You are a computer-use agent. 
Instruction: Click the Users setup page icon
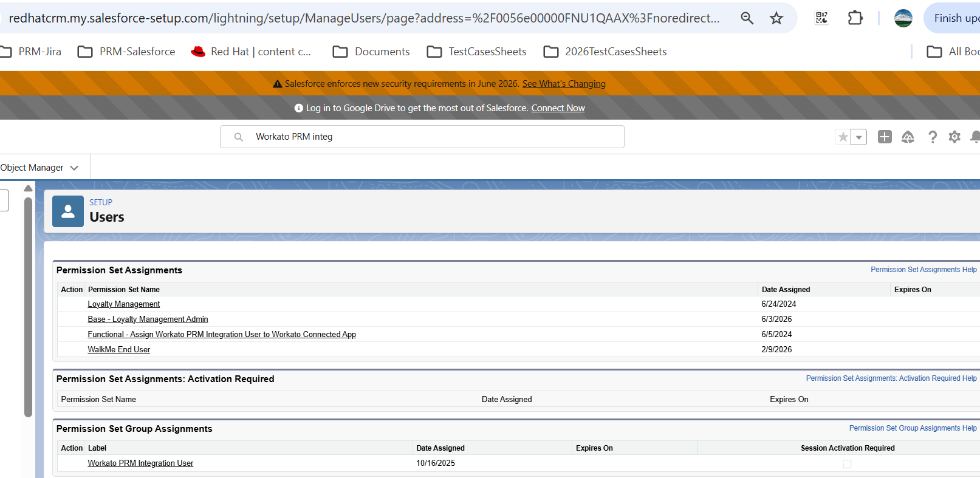click(x=68, y=211)
